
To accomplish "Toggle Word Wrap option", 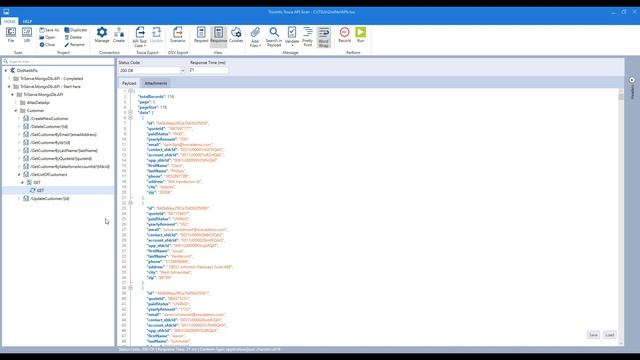I will pyautogui.click(x=324, y=37).
